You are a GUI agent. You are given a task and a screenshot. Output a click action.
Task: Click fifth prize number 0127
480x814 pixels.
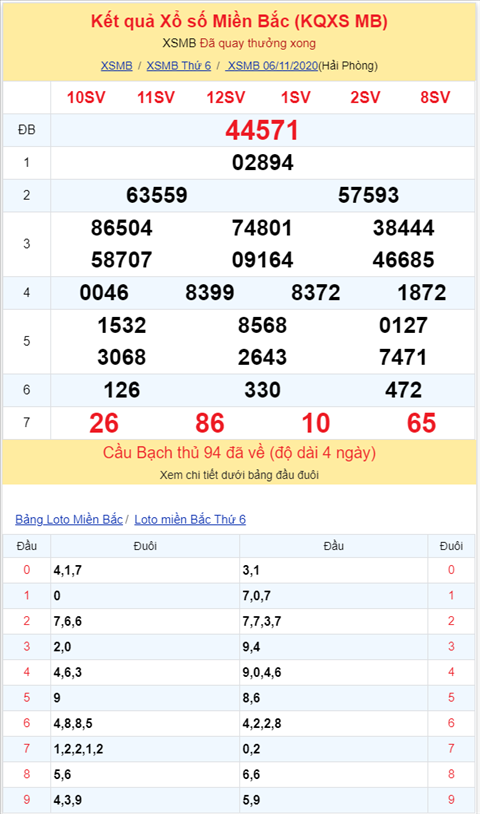pyautogui.click(x=403, y=325)
